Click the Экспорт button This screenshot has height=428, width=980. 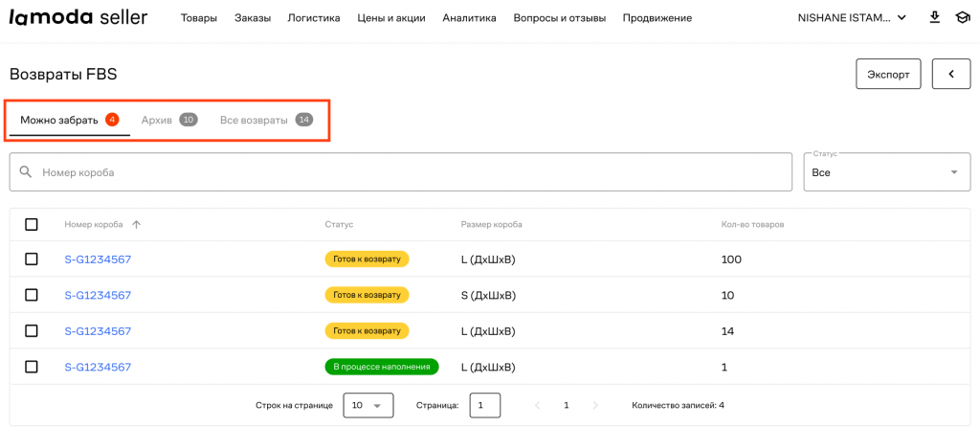[887, 74]
